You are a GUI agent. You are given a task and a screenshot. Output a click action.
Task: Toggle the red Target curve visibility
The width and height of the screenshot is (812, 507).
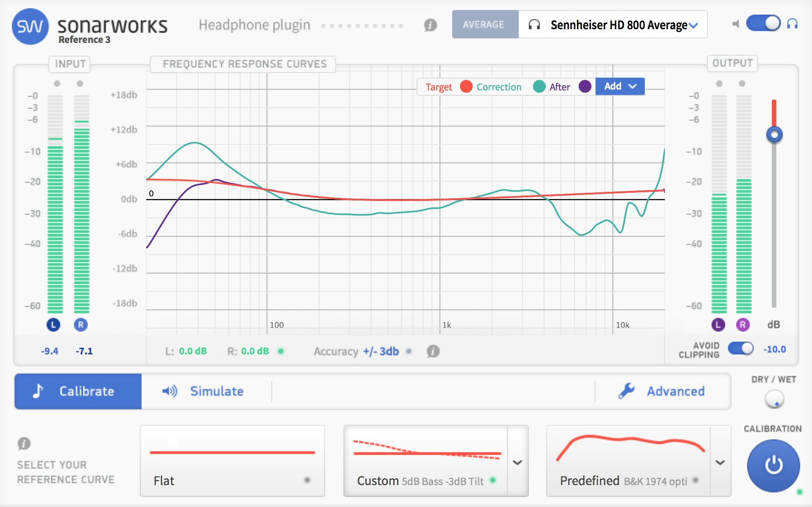click(x=466, y=87)
